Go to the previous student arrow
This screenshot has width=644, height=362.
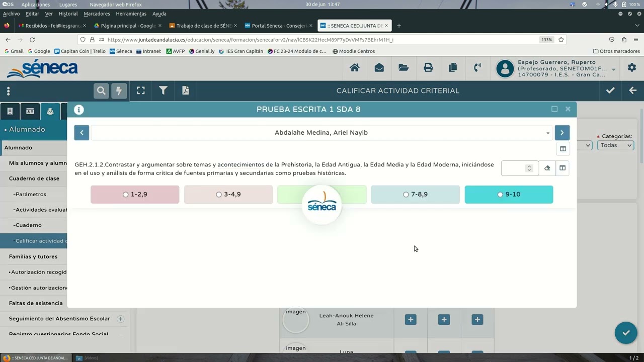(82, 133)
